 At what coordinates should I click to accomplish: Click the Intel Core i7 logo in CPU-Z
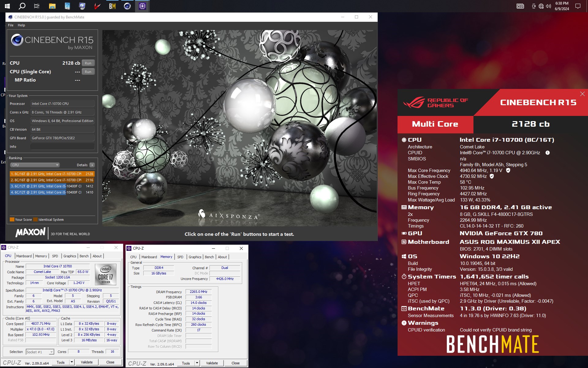[105, 274]
